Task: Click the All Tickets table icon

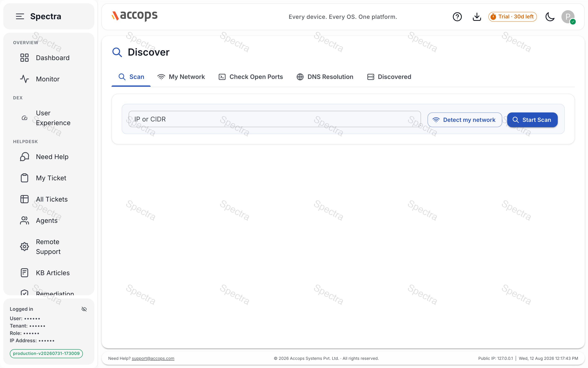Action: (x=24, y=199)
